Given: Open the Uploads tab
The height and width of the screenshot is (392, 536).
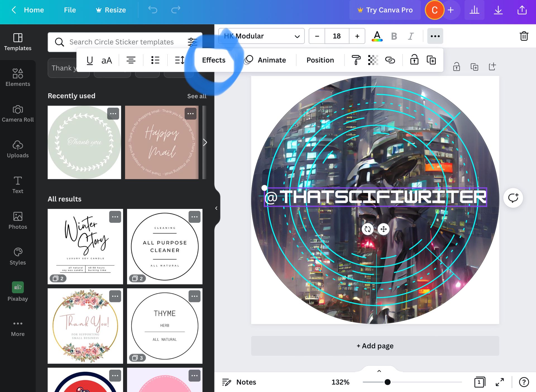Looking at the screenshot, I should 18,149.
